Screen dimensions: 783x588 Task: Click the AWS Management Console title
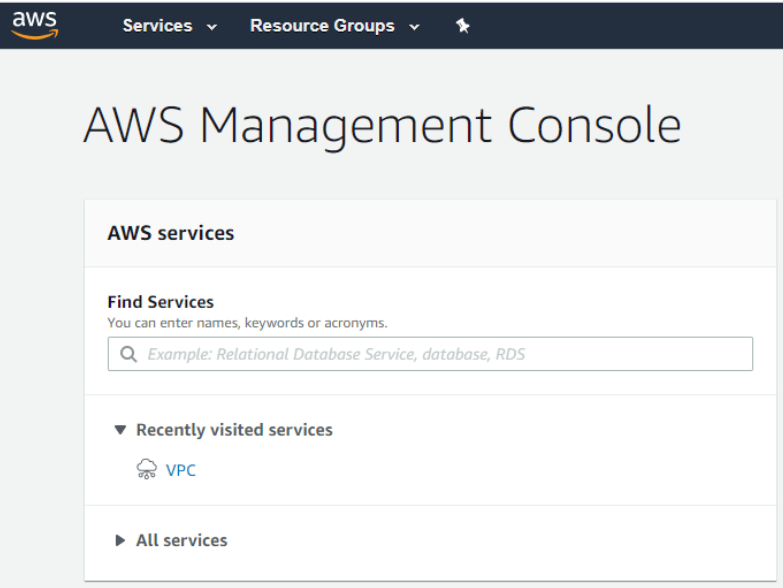tap(382, 126)
